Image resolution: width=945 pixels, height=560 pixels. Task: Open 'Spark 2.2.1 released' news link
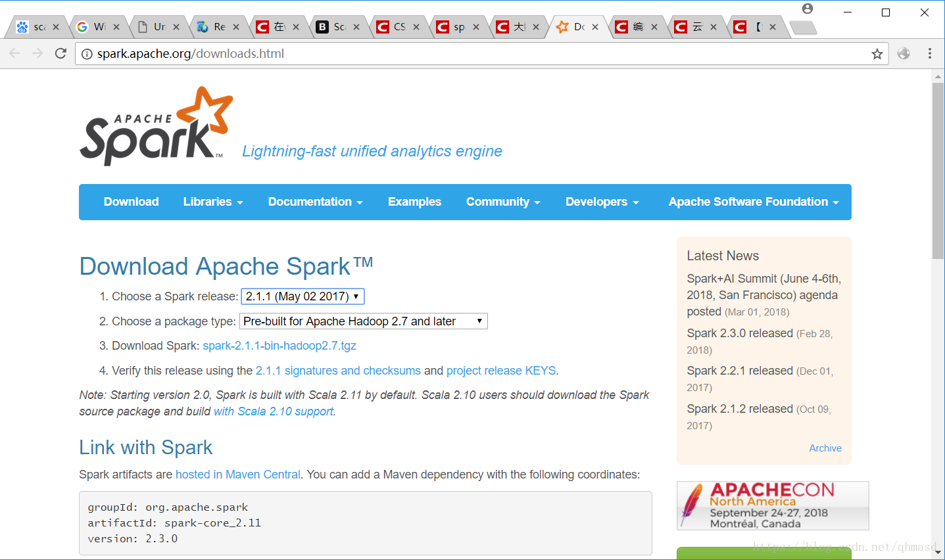[740, 371]
